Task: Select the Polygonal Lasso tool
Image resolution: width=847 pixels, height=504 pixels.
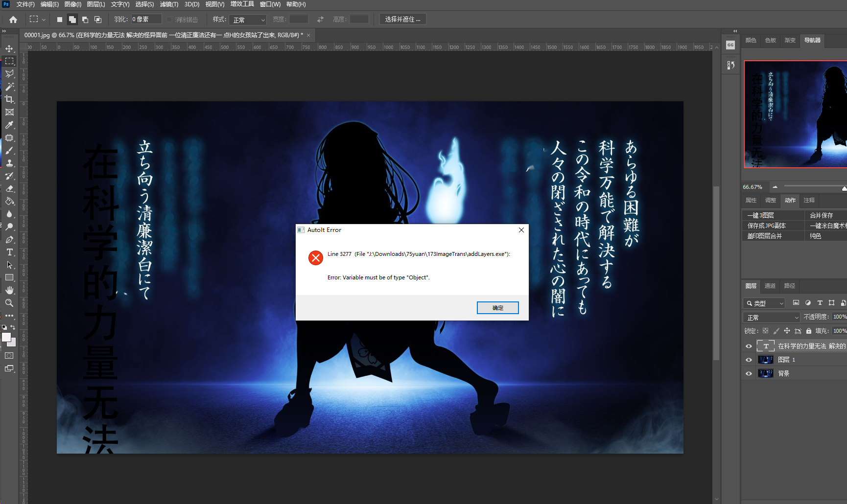Action: tap(9, 74)
